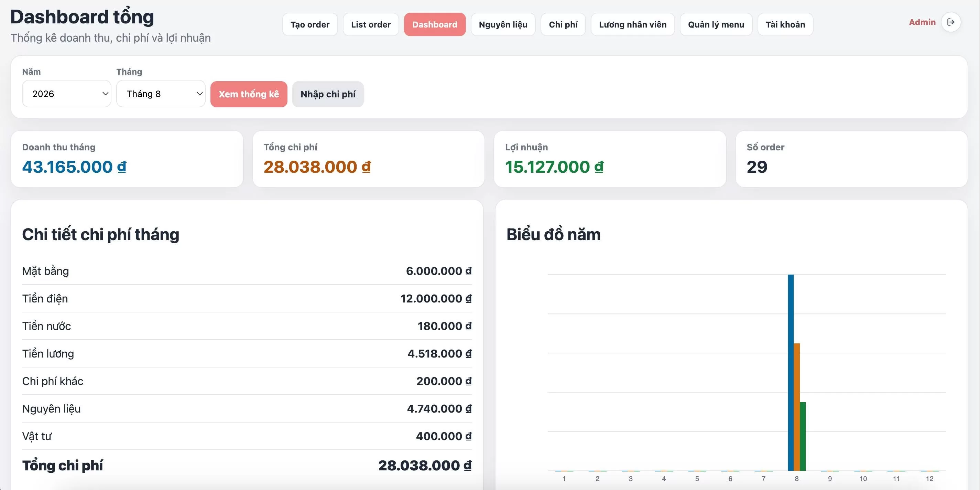This screenshot has width=980, height=490.
Task: Click the Admin user label
Action: [x=922, y=22]
